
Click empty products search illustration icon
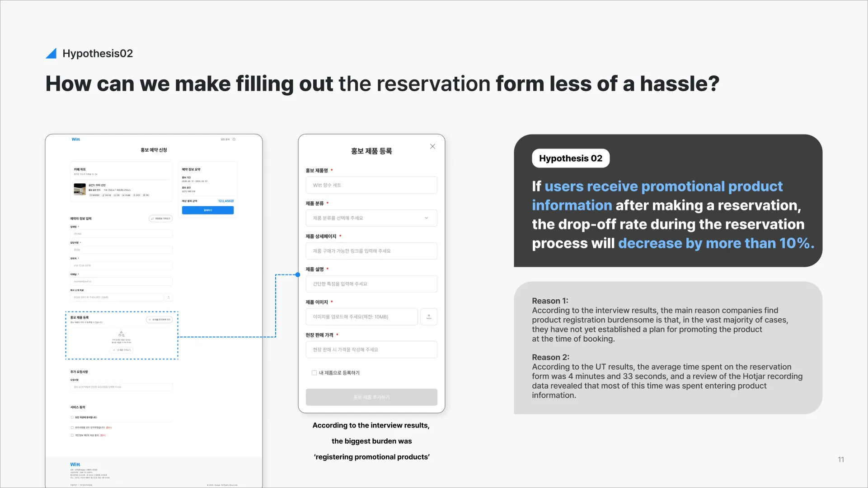point(122,334)
